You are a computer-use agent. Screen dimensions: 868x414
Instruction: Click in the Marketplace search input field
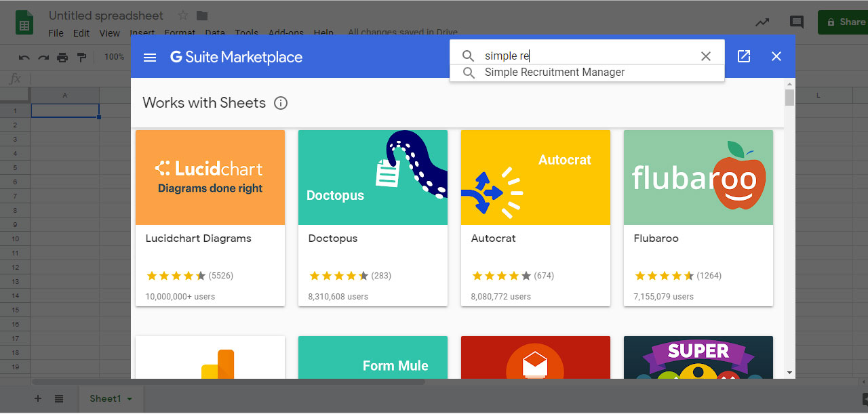coord(587,56)
